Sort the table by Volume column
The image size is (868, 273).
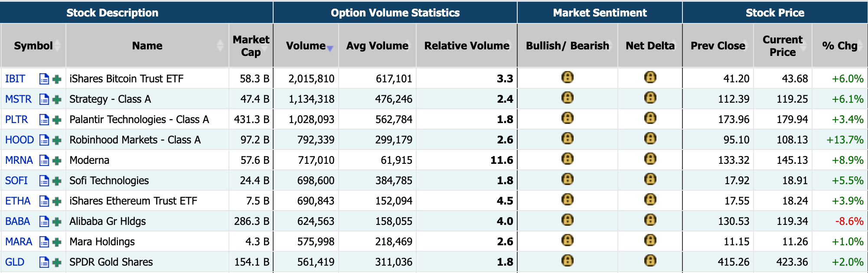[306, 45]
